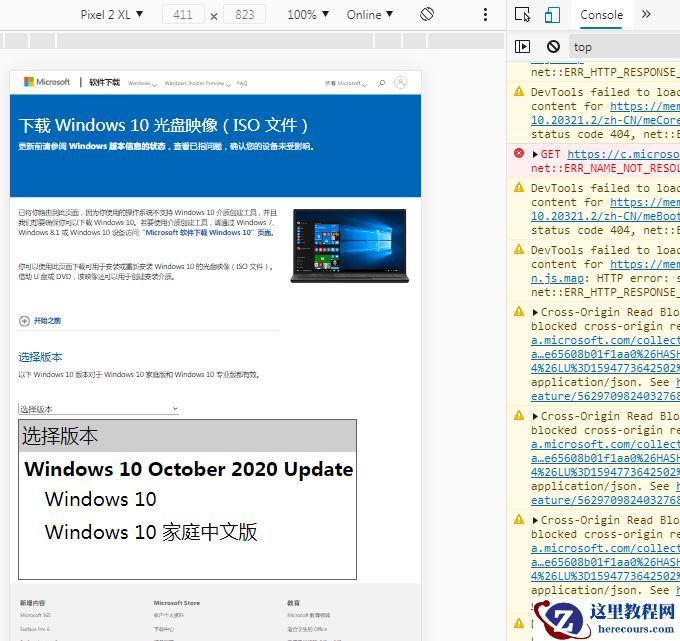This screenshot has width=680, height=641.
Task: Toggle the device toolbar icon
Action: (x=552, y=14)
